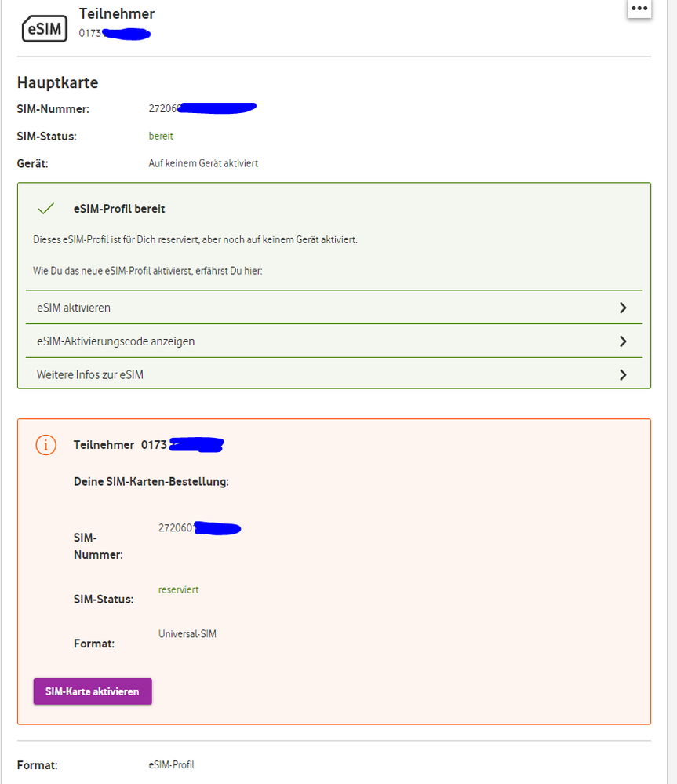Click the 'bereit' SIM status value
The width and height of the screenshot is (677, 784).
click(x=161, y=136)
